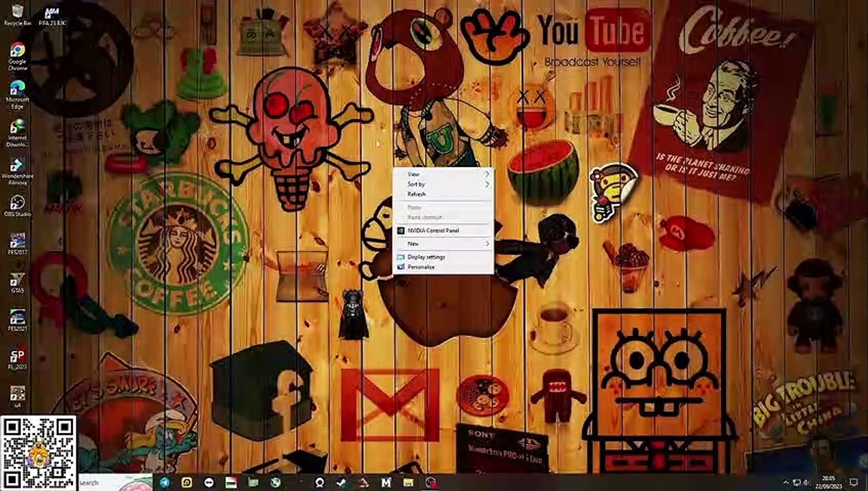Open the white M app taskbar icon
Viewport: 868px width, 491px height.
(386, 482)
